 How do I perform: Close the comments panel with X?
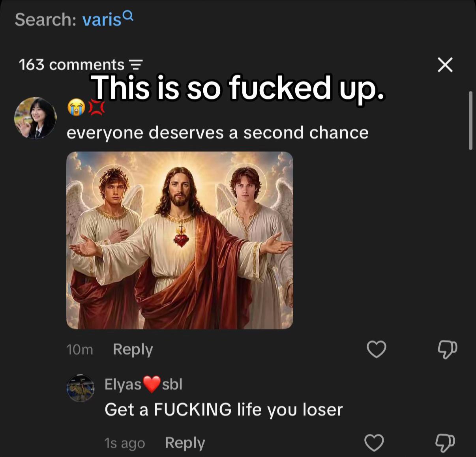click(x=445, y=64)
